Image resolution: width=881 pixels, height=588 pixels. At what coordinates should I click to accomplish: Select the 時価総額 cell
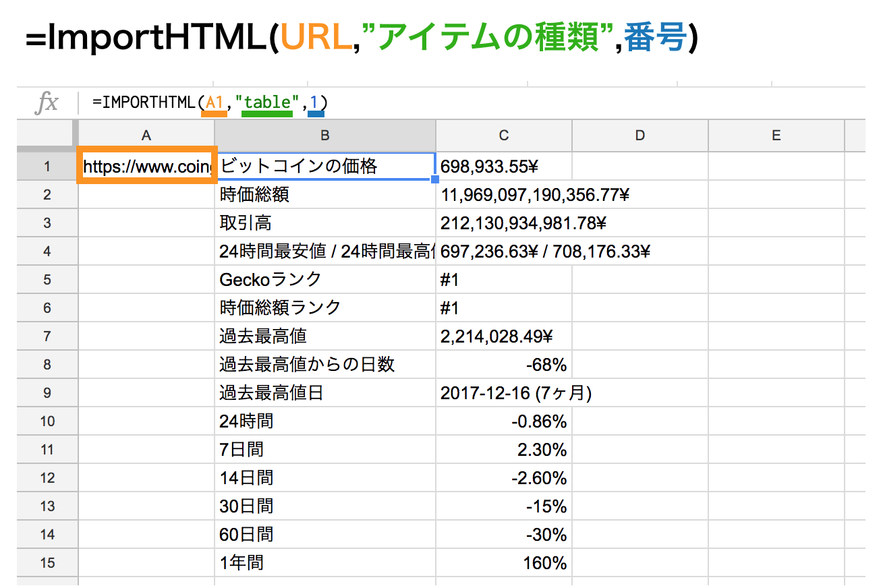324,194
